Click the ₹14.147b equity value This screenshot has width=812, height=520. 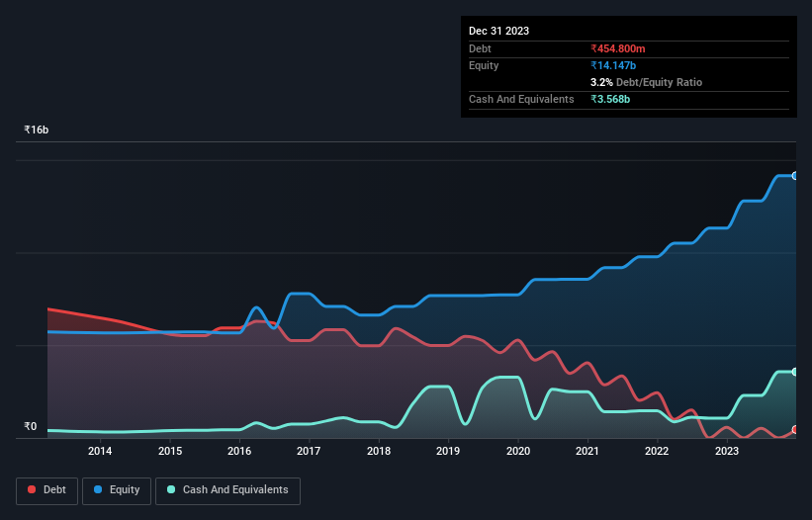pos(613,65)
